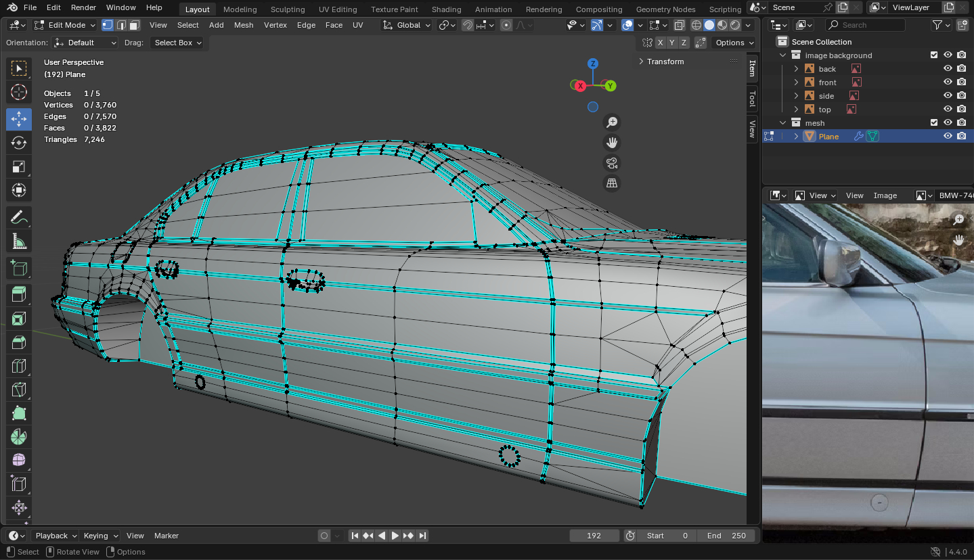974x560 pixels.
Task: Hide the Plane object in outliner
Action: point(948,136)
